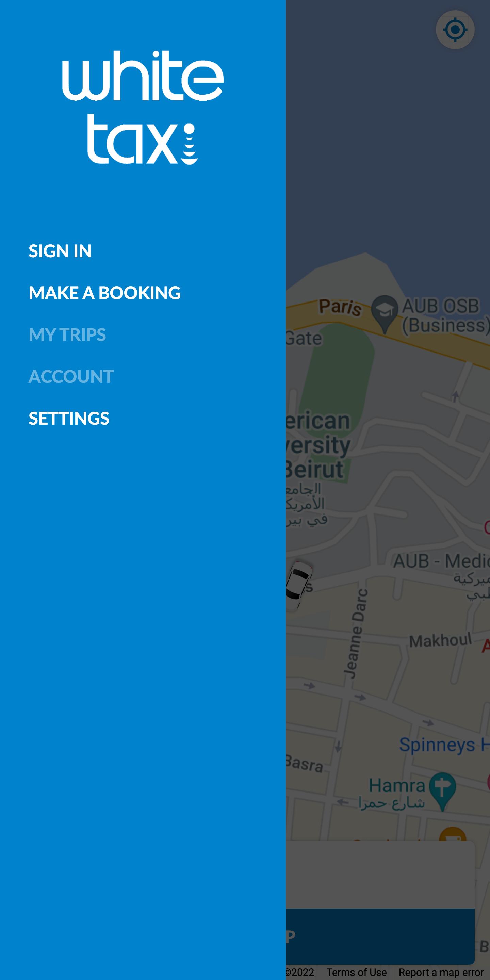This screenshot has width=490, height=980.
Task: Open the Terms of Use link
Action: tap(357, 973)
